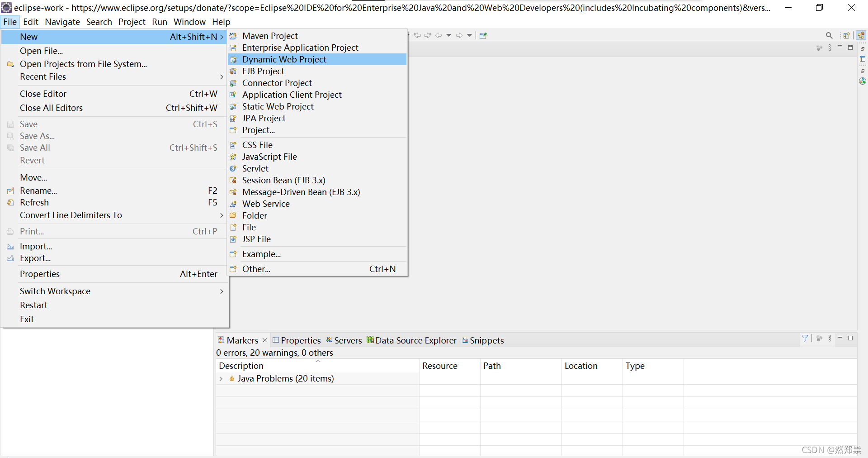Select Dynamic Web Project from the New menu
Image resolution: width=868 pixels, height=458 pixels.
click(284, 59)
